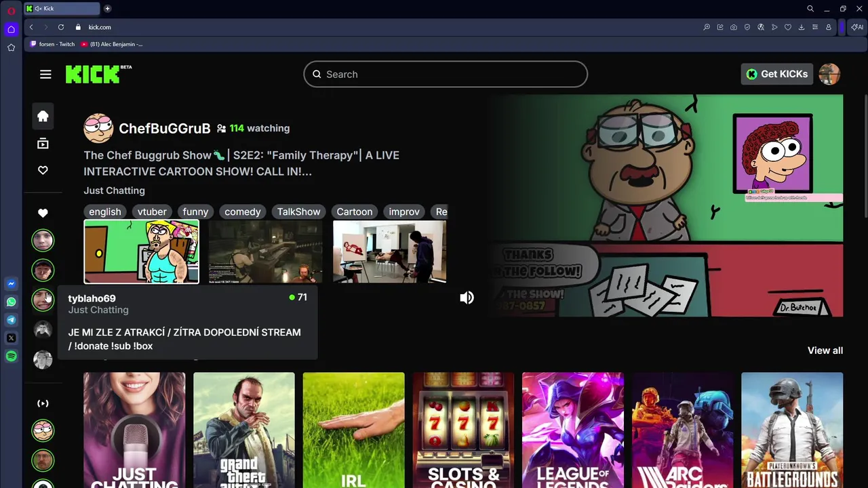Open Spotify in Opera sidebar
The width and height of the screenshot is (868, 488).
coord(11,356)
